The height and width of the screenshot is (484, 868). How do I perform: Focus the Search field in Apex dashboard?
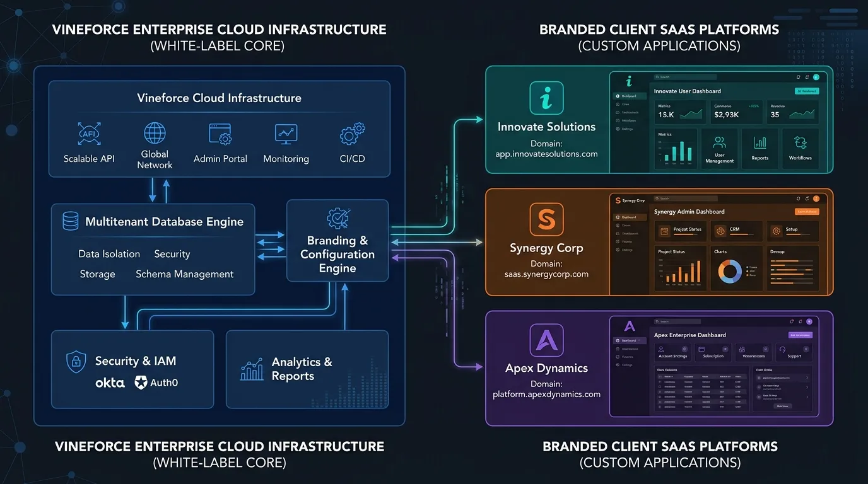pos(677,321)
